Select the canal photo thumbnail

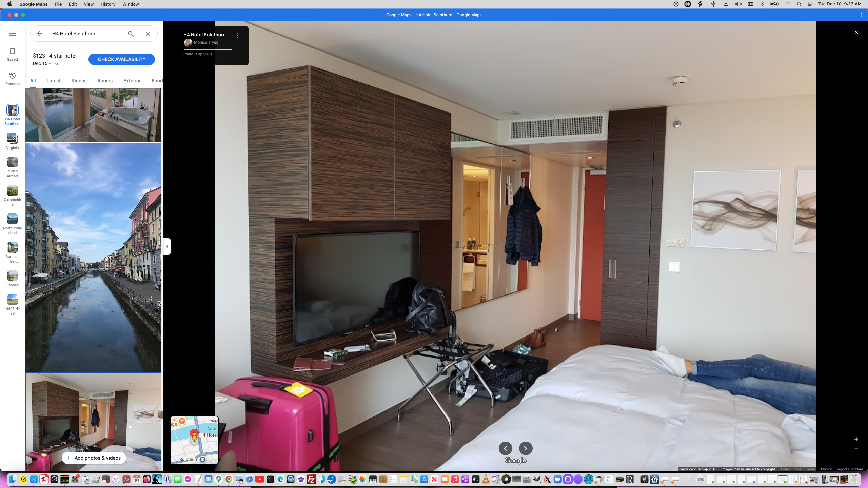(x=93, y=258)
